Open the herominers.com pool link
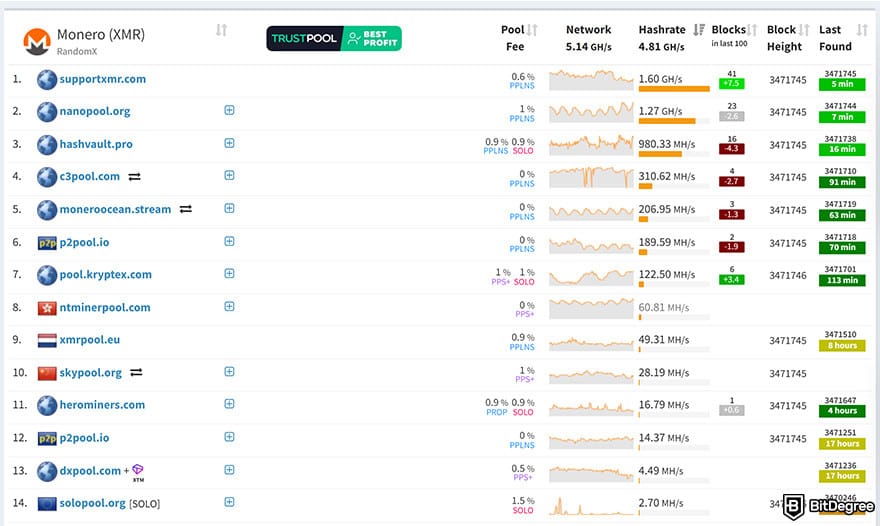Image resolution: width=880 pixels, height=526 pixels. [x=102, y=405]
